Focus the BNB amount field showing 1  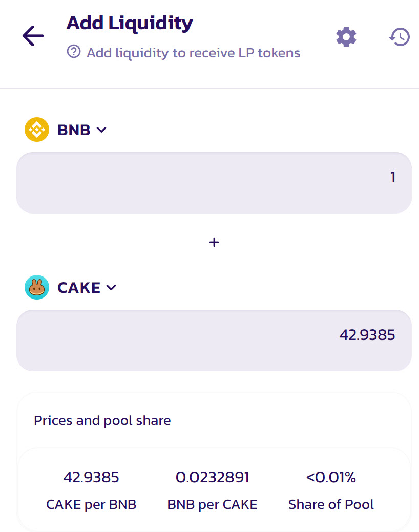click(x=214, y=182)
